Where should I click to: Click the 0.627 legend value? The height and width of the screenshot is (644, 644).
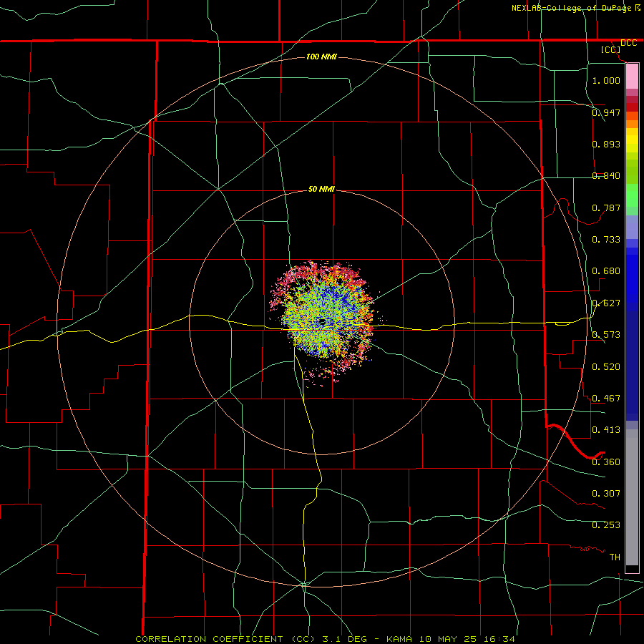(x=606, y=303)
